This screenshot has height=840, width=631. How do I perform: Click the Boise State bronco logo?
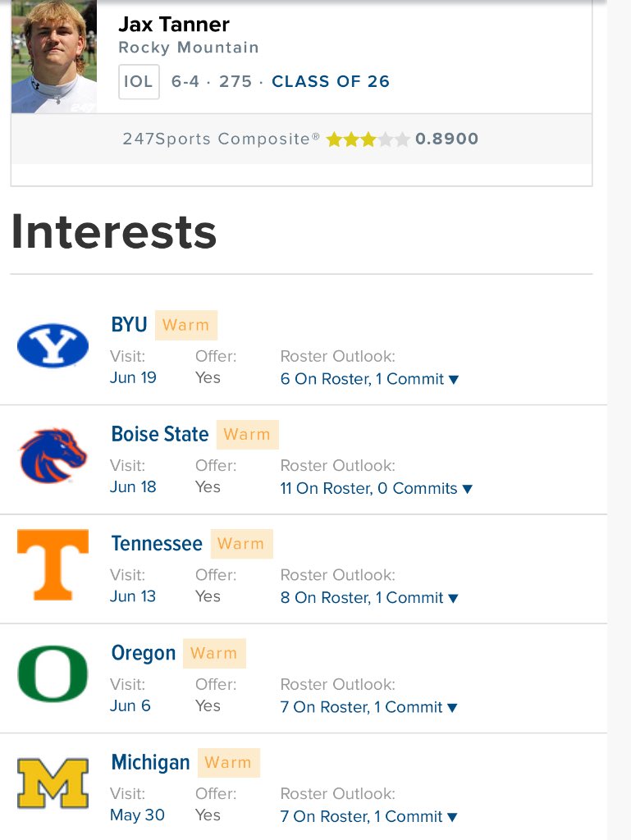coord(53,455)
